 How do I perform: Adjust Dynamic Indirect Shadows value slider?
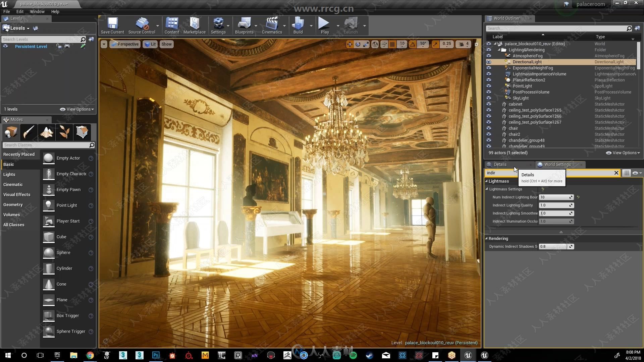[x=556, y=246]
